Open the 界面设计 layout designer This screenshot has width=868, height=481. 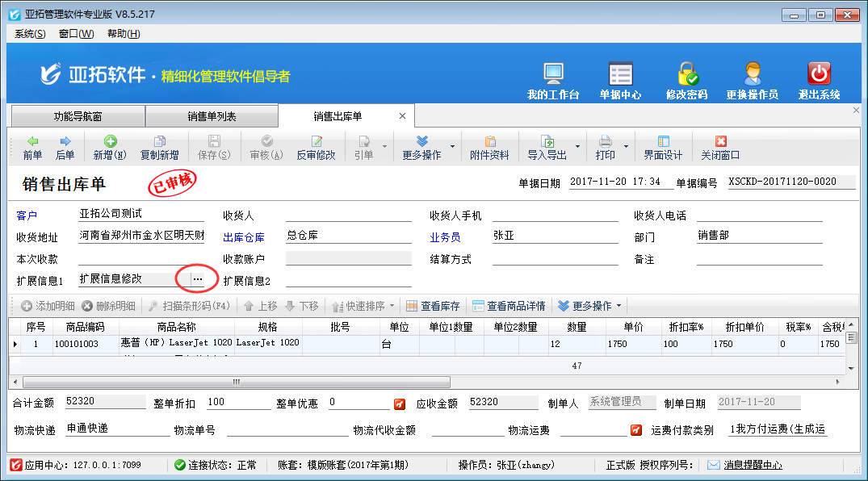pos(663,148)
